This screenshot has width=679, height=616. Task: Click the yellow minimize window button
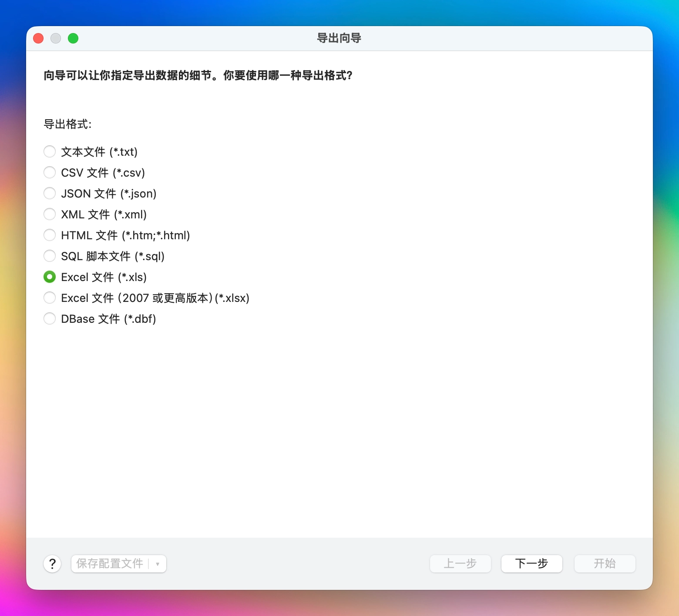tap(56, 38)
